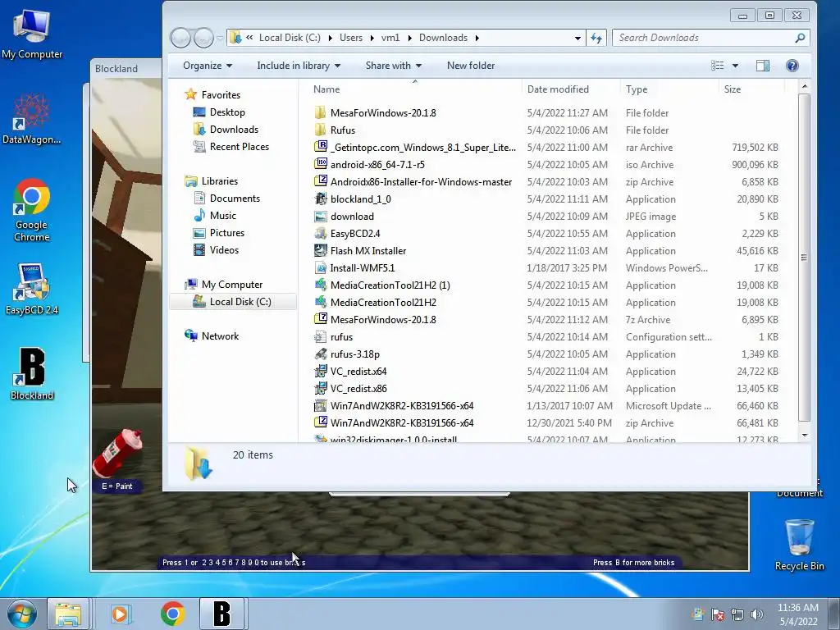Click the change view icon
Image resolution: width=840 pixels, height=630 pixels.
pyautogui.click(x=717, y=66)
